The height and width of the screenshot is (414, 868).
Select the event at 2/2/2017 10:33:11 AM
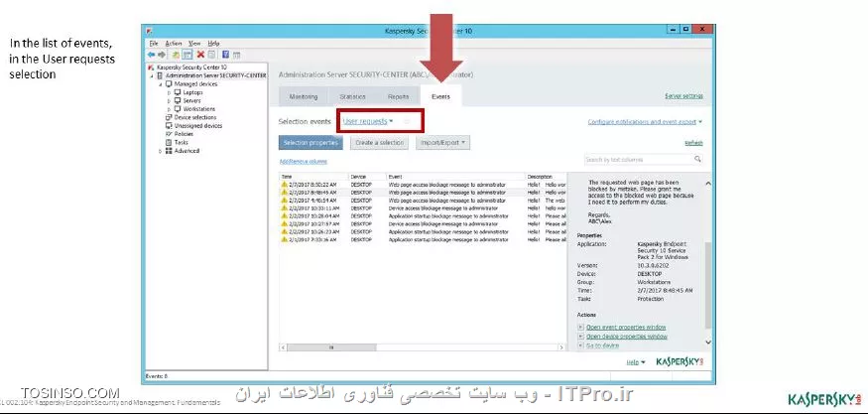coord(423,208)
